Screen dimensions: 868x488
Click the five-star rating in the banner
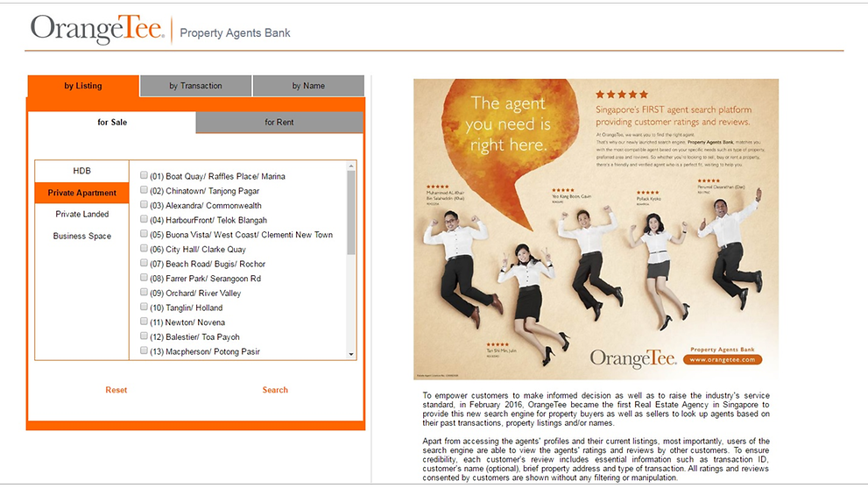[x=622, y=95]
